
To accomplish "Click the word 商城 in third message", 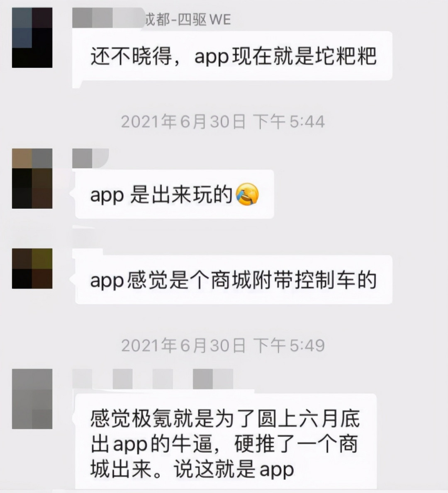I will (231, 280).
